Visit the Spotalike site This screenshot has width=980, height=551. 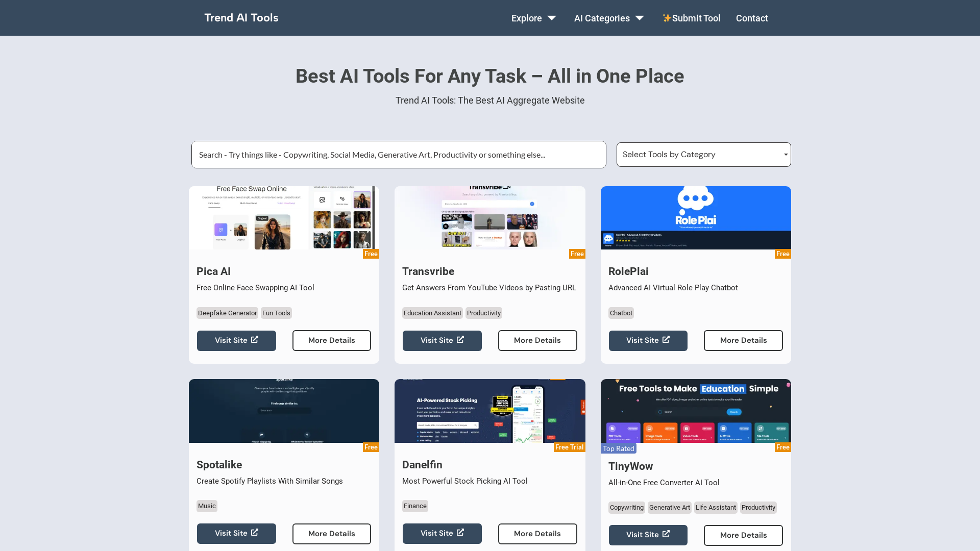(236, 534)
